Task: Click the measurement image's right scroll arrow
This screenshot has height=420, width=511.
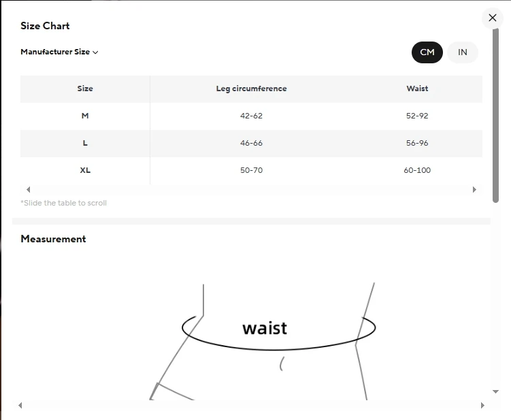Action: [x=482, y=406]
